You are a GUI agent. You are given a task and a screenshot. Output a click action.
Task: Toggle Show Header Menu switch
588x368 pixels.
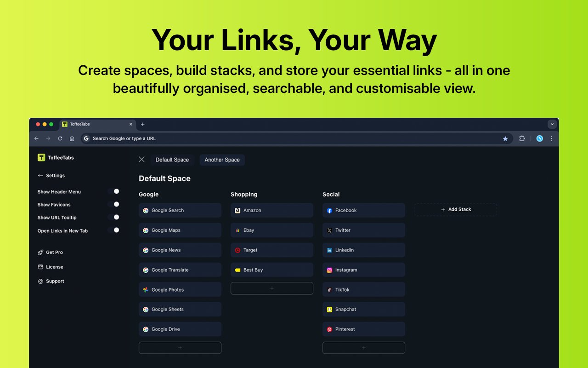pos(113,191)
